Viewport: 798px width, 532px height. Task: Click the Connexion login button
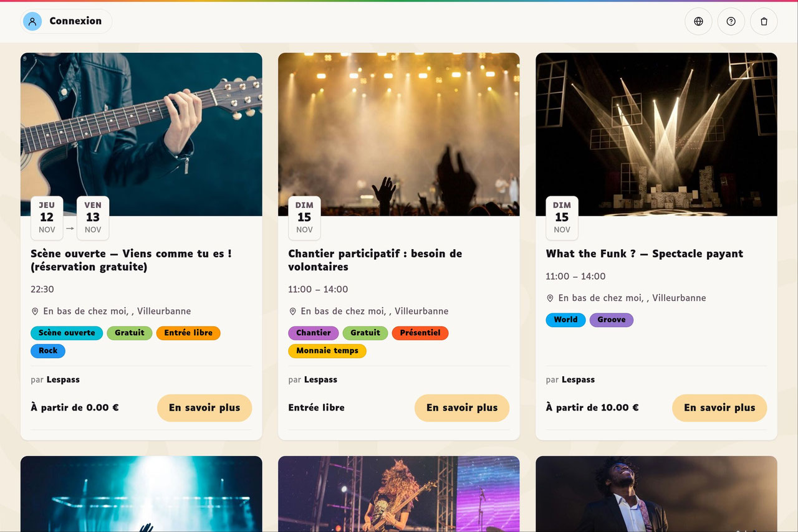[66, 21]
